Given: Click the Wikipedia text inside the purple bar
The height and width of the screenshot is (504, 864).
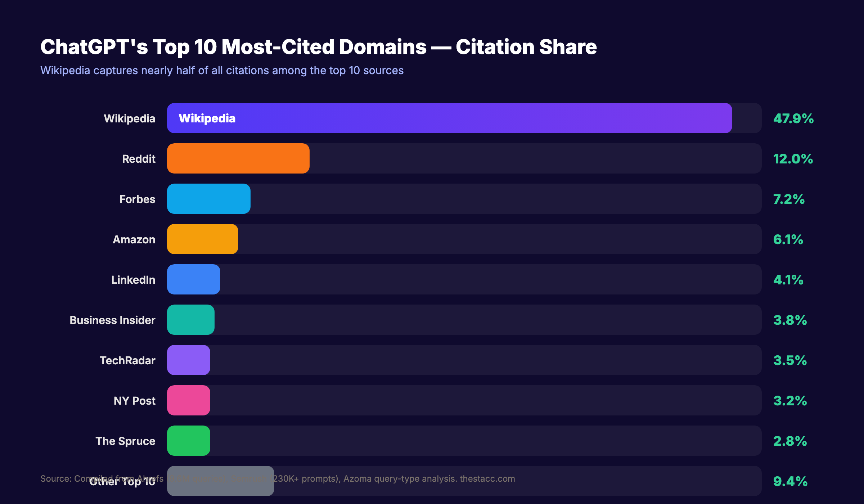Looking at the screenshot, I should pos(207,118).
